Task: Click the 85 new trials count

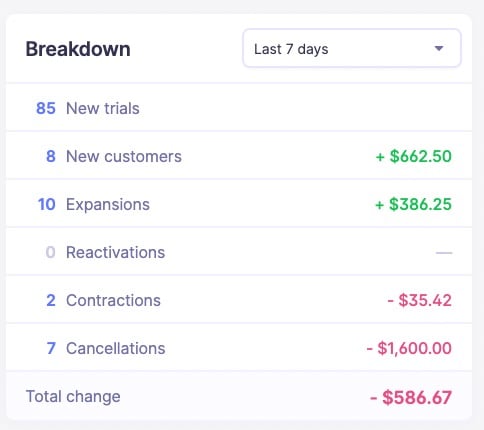Action: (x=46, y=108)
